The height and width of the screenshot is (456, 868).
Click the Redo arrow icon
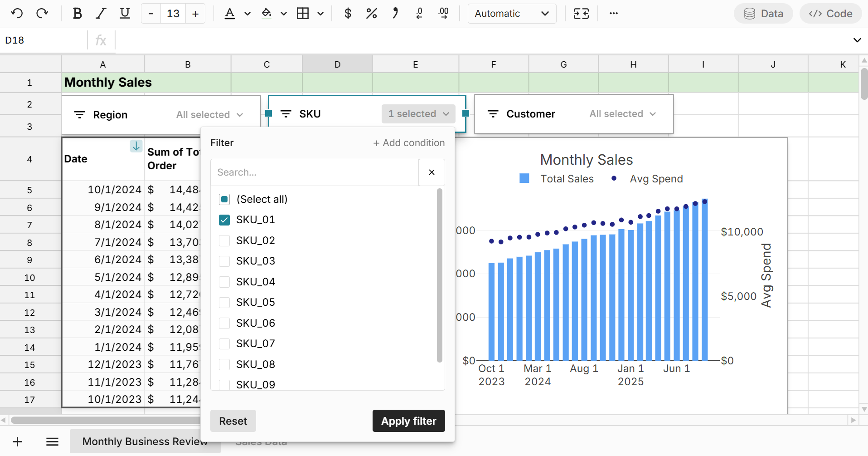click(x=42, y=14)
